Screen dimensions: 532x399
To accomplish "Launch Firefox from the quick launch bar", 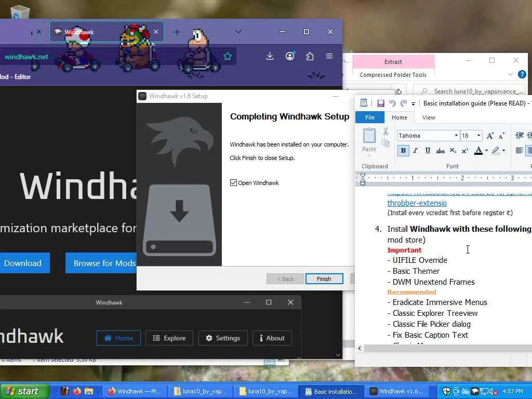I will coord(77,391).
